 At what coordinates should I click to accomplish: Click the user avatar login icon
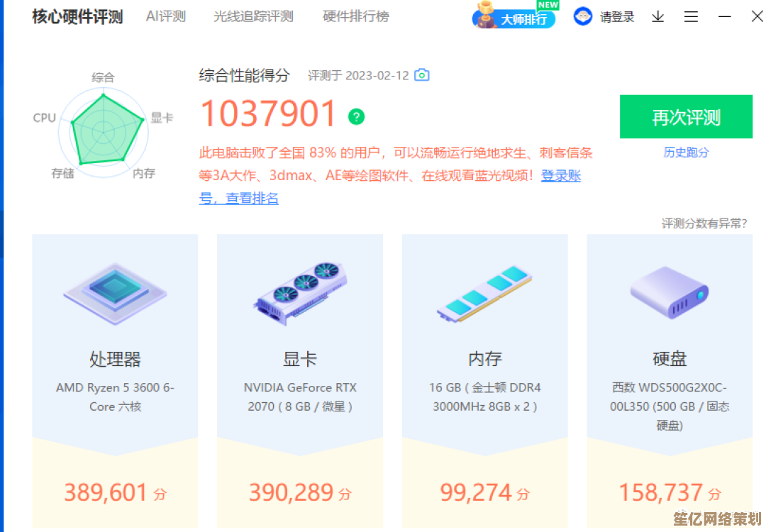[583, 17]
